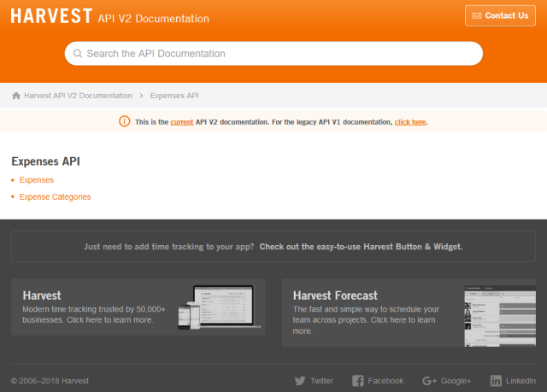The height and width of the screenshot is (392, 547).
Task: Click the home icon in the breadcrumb
Action: (16, 96)
